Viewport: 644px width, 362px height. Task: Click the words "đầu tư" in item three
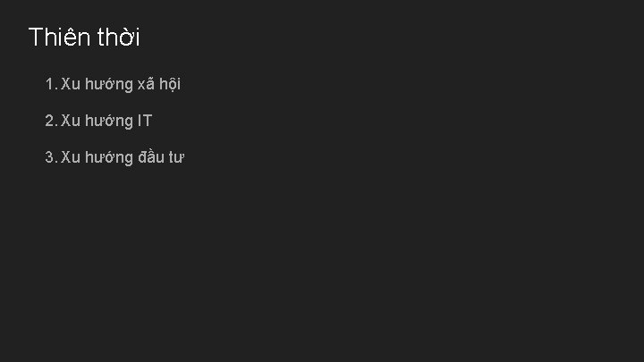pos(161,157)
